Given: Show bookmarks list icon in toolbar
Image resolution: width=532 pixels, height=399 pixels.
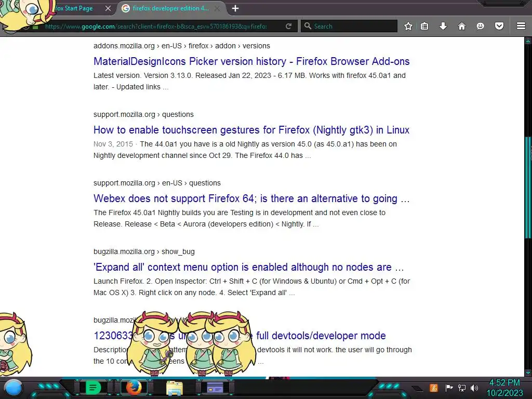Looking at the screenshot, I should (424, 26).
